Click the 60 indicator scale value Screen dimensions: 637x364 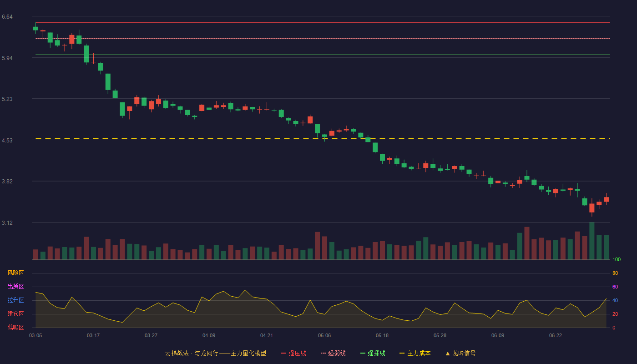(x=615, y=287)
